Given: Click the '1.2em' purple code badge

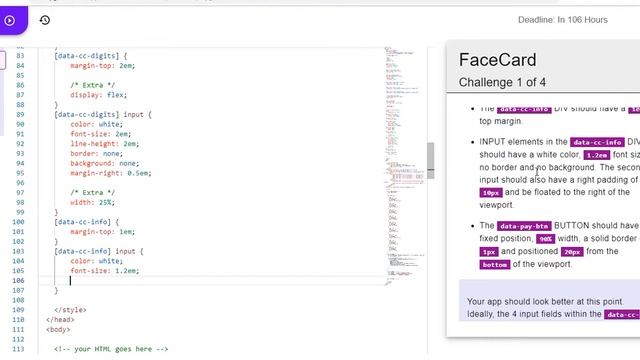Looking at the screenshot, I should (596, 155).
